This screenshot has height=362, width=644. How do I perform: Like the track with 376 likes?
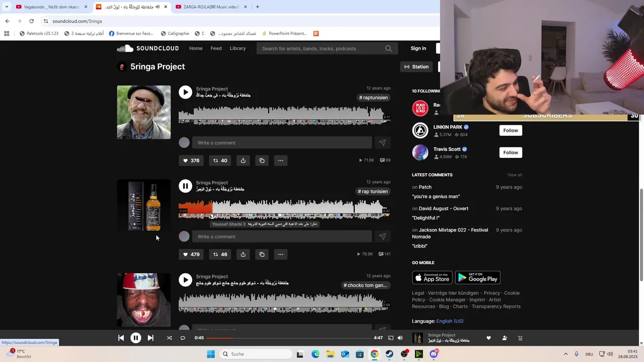coord(191,160)
